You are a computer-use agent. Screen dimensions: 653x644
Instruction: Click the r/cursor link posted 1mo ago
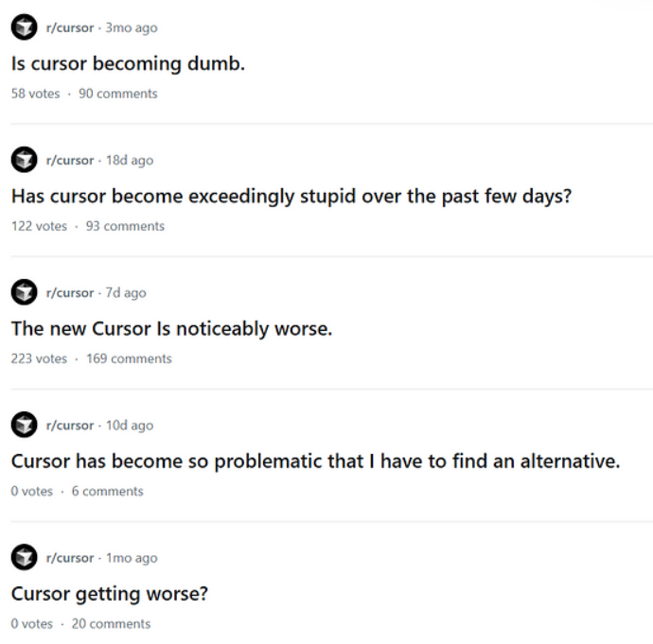[70, 558]
